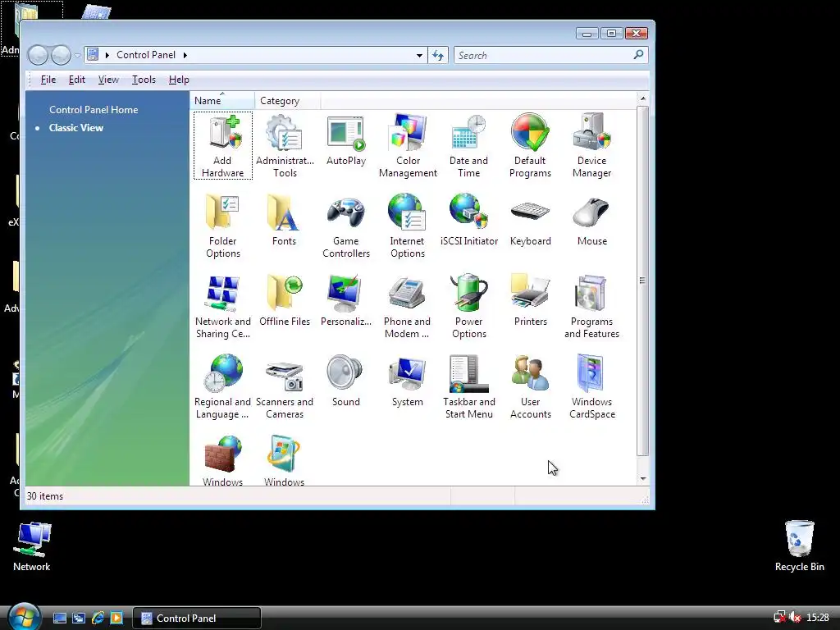840x630 pixels.
Task: Open the AutoPlay icon
Action: [346, 139]
